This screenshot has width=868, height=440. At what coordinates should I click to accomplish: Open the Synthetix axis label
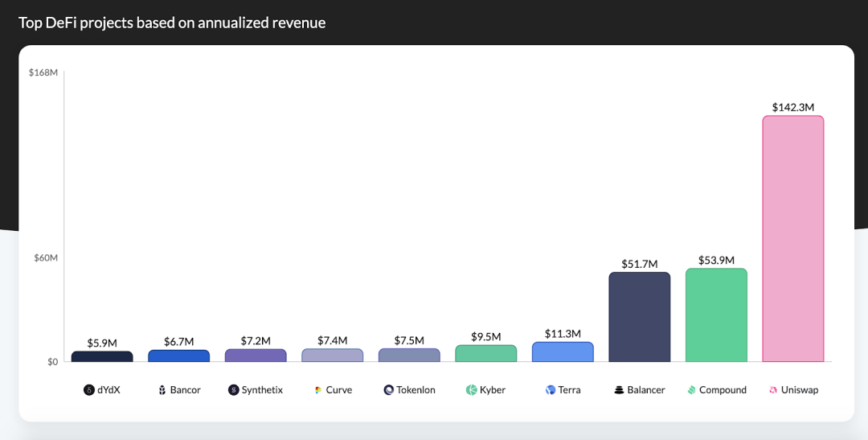click(x=262, y=390)
